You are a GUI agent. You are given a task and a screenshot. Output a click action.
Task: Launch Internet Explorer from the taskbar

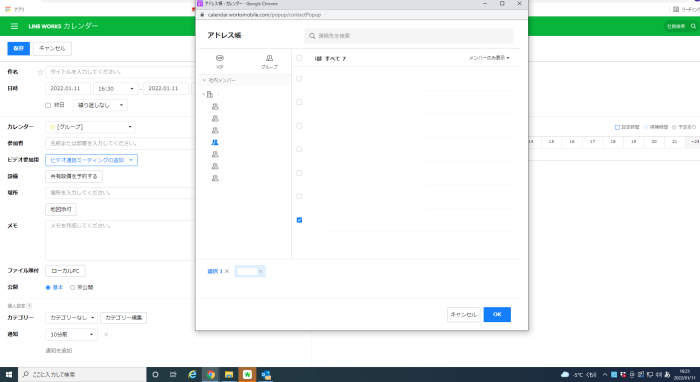coord(192,374)
